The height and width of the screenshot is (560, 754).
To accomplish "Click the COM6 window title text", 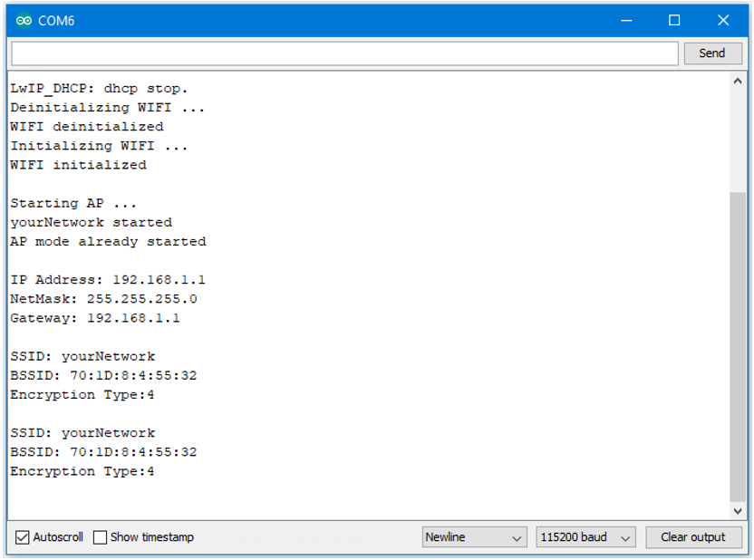I will [x=56, y=21].
